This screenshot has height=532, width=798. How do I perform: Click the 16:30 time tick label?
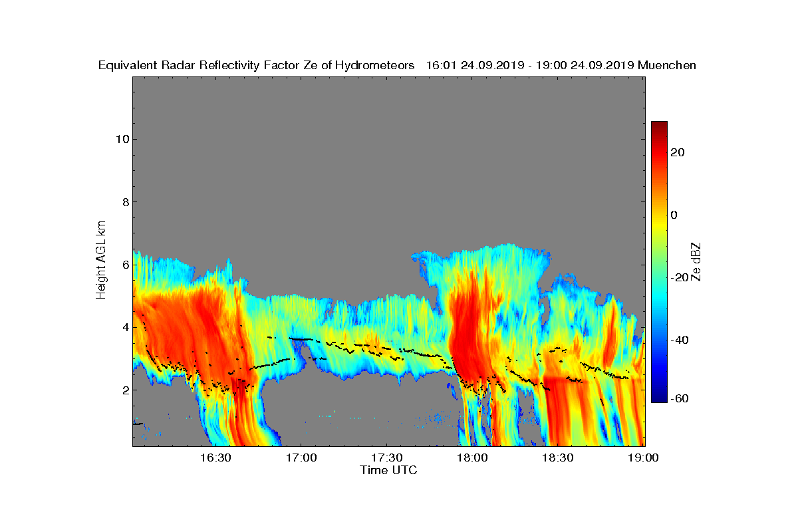[215, 458]
